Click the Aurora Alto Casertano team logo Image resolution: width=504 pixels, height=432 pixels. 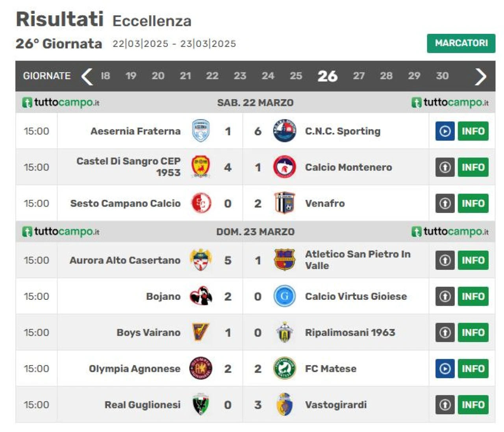pyautogui.click(x=200, y=260)
